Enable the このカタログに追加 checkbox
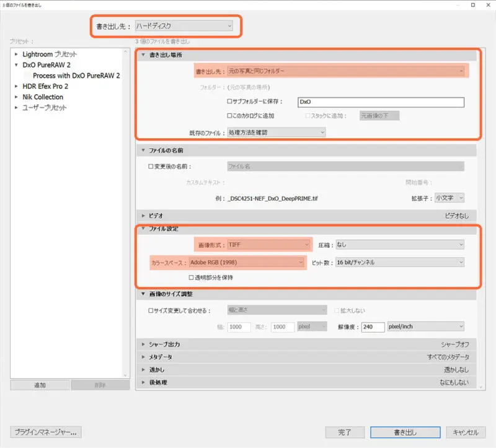The image size is (496, 448). [229, 116]
